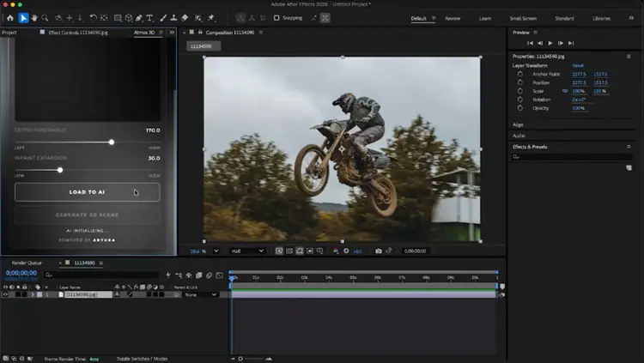Screen dimensions: 644x363
Task: Toggle Position stopwatch
Action: [x=520, y=82]
